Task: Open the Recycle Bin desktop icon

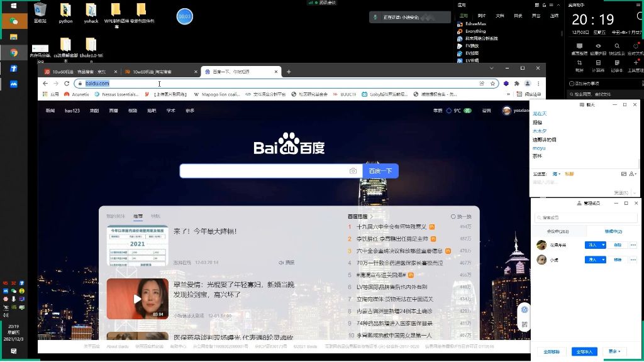Action: click(x=40, y=13)
